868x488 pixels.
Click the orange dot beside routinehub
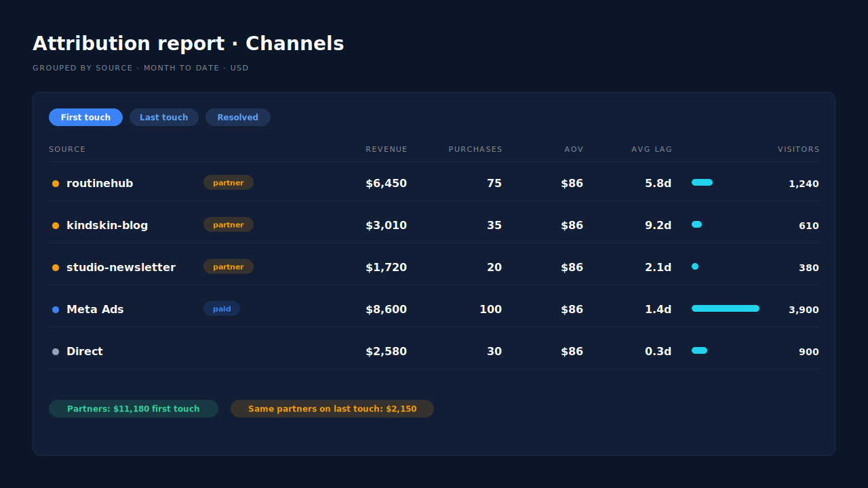(x=56, y=184)
